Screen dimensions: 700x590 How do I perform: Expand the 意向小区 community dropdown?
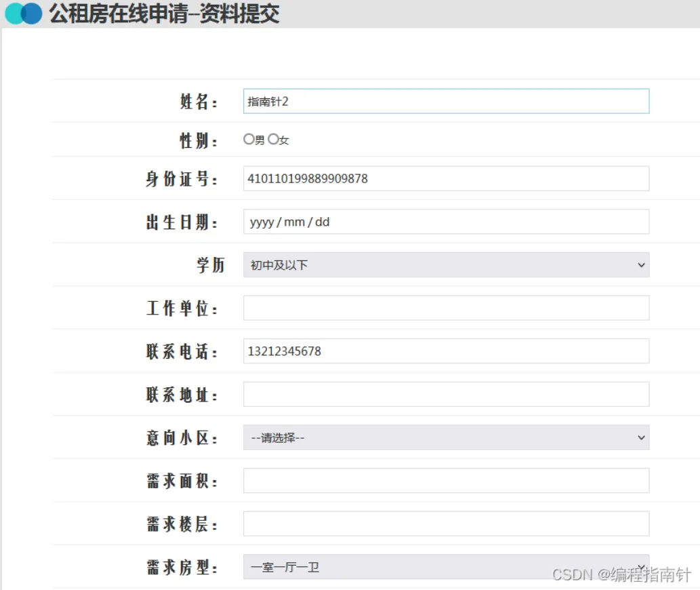coord(446,437)
